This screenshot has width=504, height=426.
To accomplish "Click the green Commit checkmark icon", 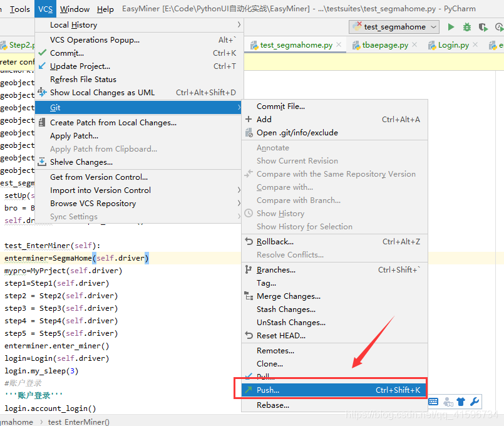I will click(x=42, y=53).
